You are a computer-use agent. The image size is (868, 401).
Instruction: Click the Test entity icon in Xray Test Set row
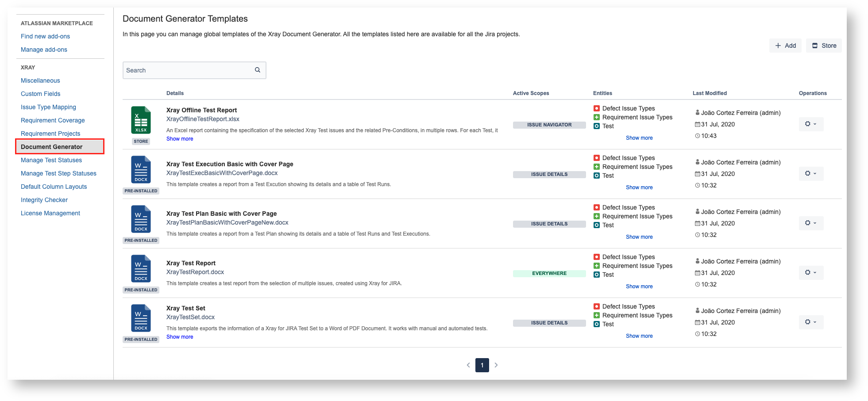click(x=597, y=324)
